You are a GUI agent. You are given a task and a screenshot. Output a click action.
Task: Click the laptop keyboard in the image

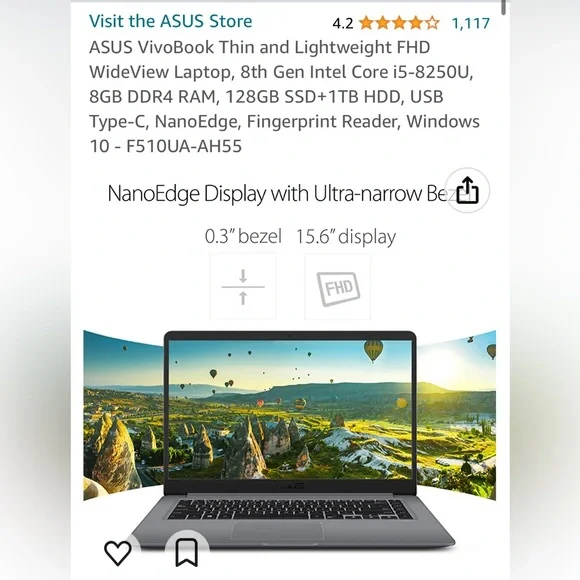click(x=290, y=509)
